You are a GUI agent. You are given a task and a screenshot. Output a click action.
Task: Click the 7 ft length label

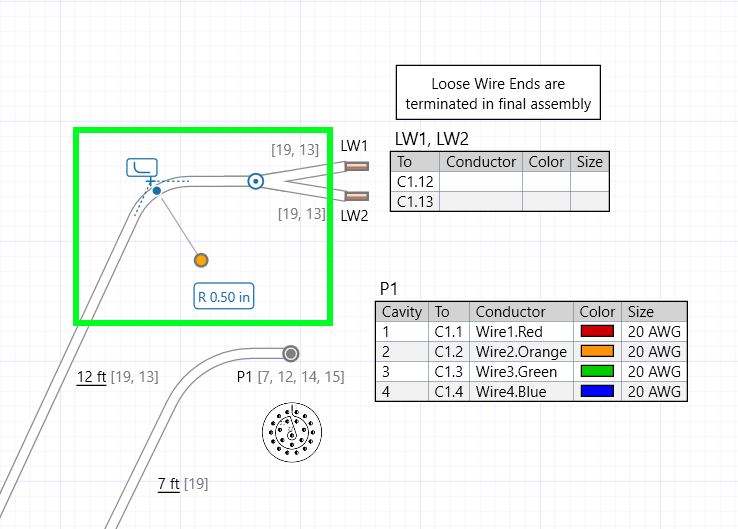click(x=168, y=483)
